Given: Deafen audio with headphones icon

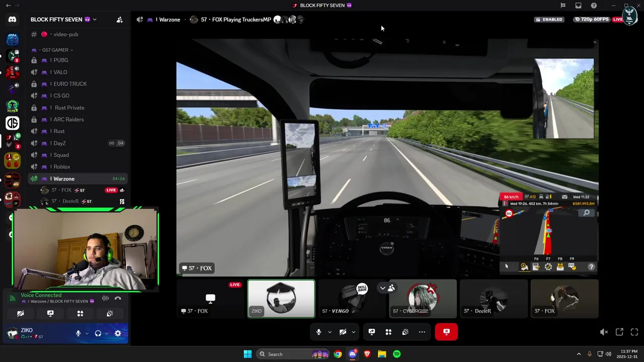Looking at the screenshot, I should (x=98, y=333).
